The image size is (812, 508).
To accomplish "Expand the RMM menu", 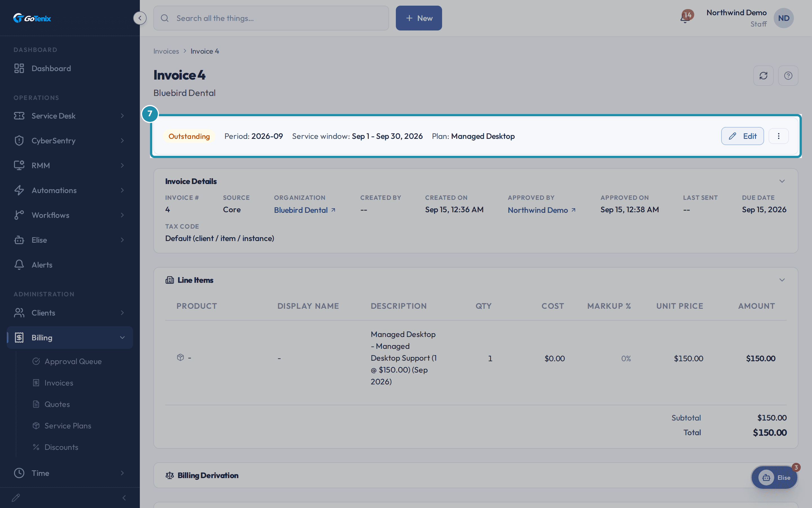I will tap(70, 166).
